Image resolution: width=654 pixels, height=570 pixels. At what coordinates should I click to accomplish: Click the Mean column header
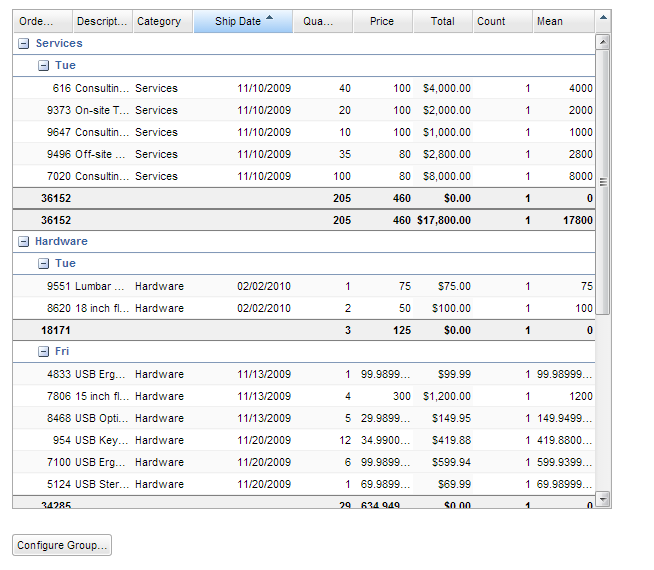coord(550,22)
